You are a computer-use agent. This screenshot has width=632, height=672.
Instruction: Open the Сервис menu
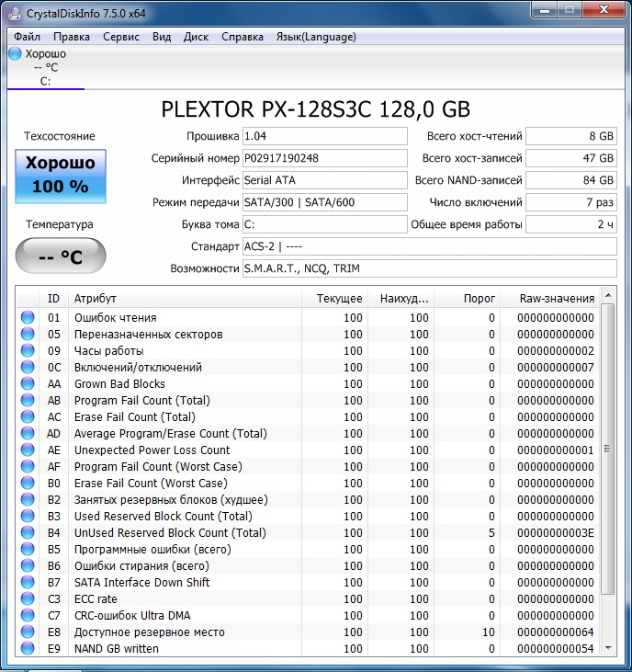pos(121,37)
